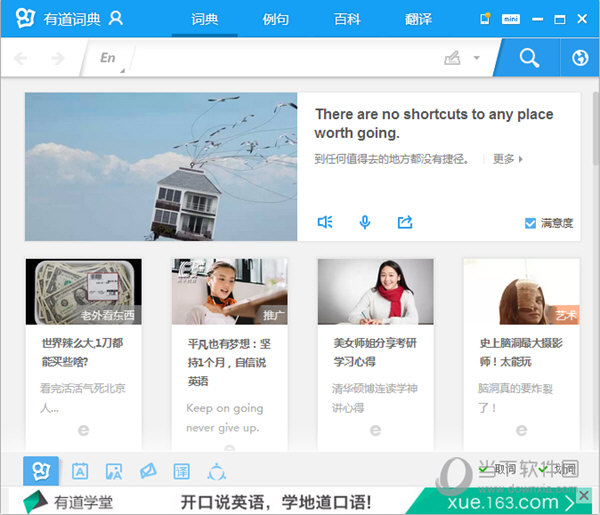Image resolution: width=600 pixels, height=515 pixels.
Task: Click the globe web search icon
Action: click(x=579, y=58)
